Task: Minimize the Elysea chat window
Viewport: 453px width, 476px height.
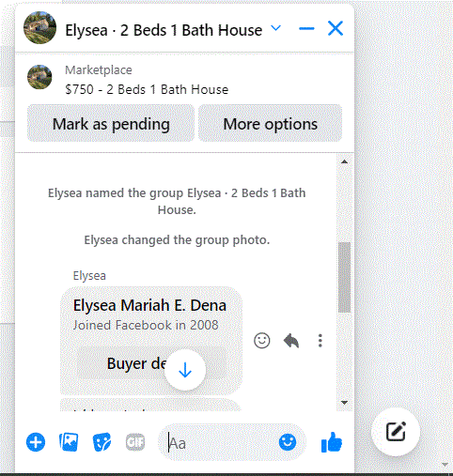Action: (306, 29)
